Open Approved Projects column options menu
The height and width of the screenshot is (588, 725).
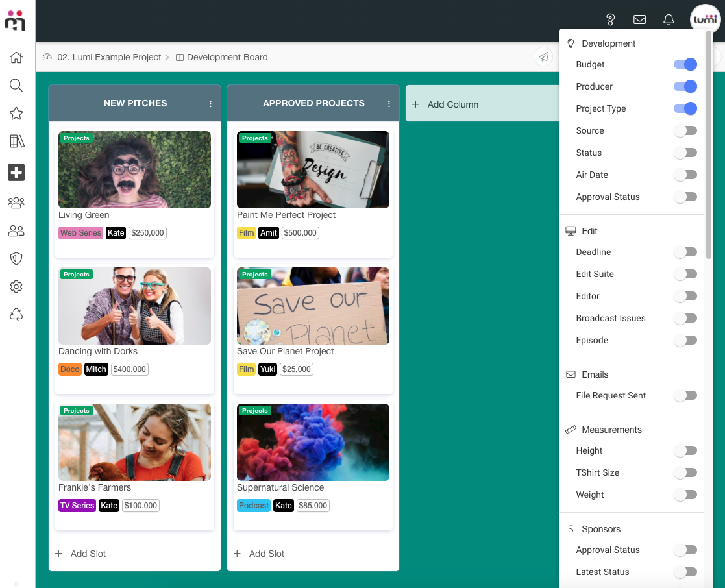[x=389, y=104]
